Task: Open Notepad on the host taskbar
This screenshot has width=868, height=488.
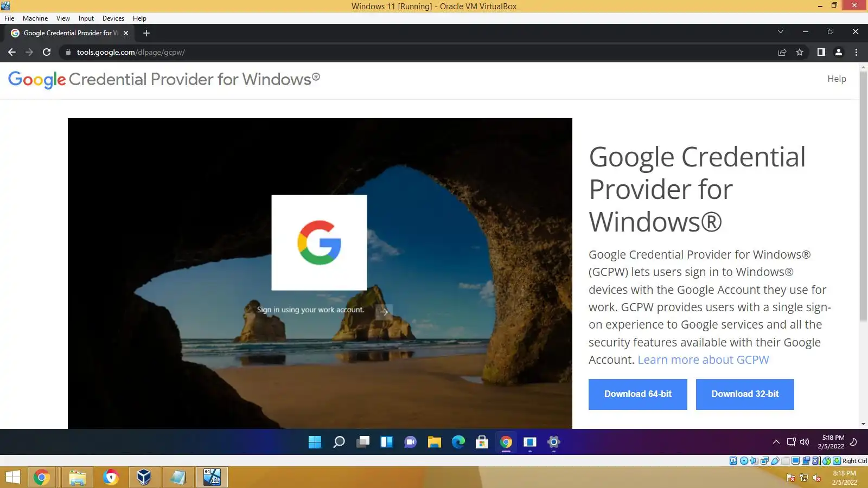Action: click(178, 477)
